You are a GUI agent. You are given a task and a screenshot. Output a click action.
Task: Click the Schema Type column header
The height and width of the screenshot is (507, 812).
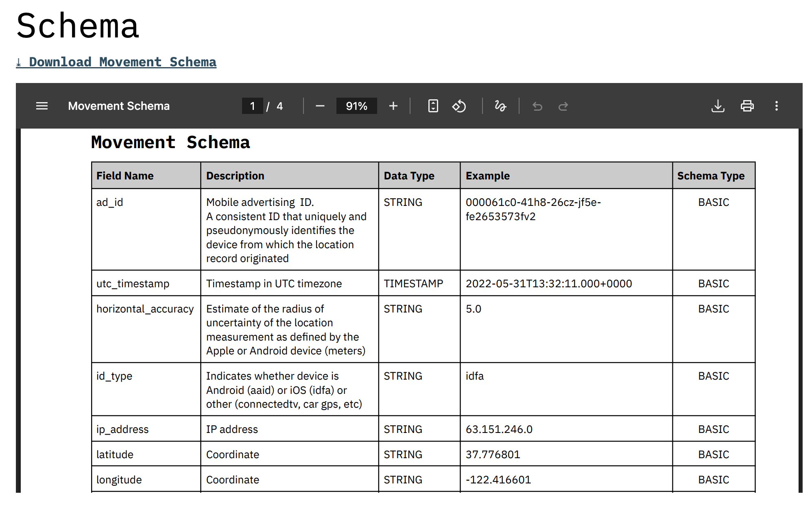coord(711,176)
